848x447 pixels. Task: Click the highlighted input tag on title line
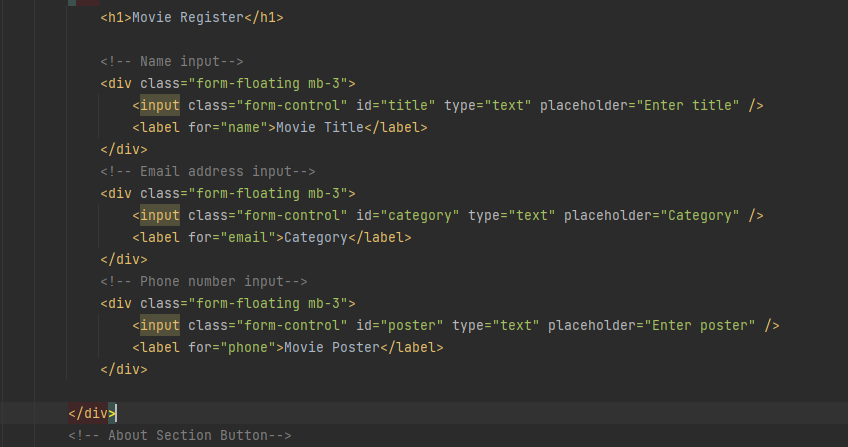(x=160, y=105)
